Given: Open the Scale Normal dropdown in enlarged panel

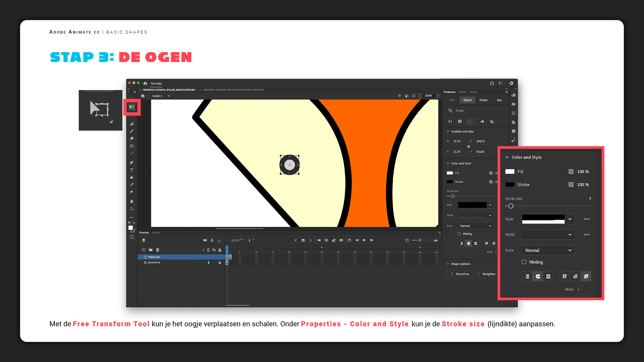Looking at the screenshot, I should click(548, 250).
